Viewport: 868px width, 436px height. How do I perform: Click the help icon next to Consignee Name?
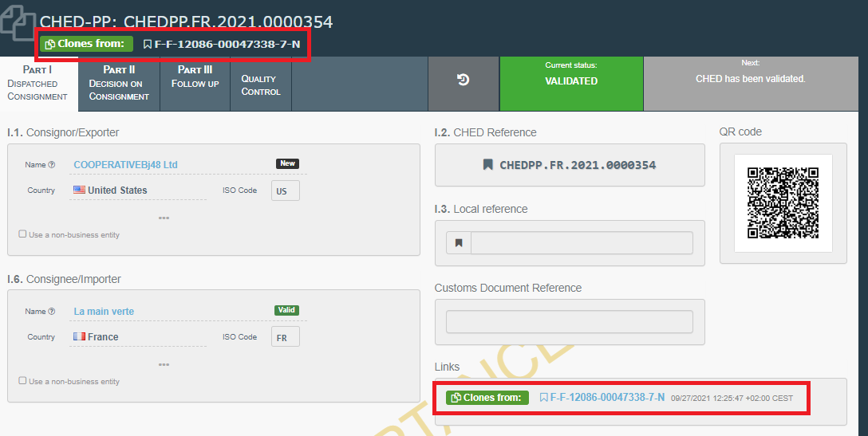[x=52, y=312]
